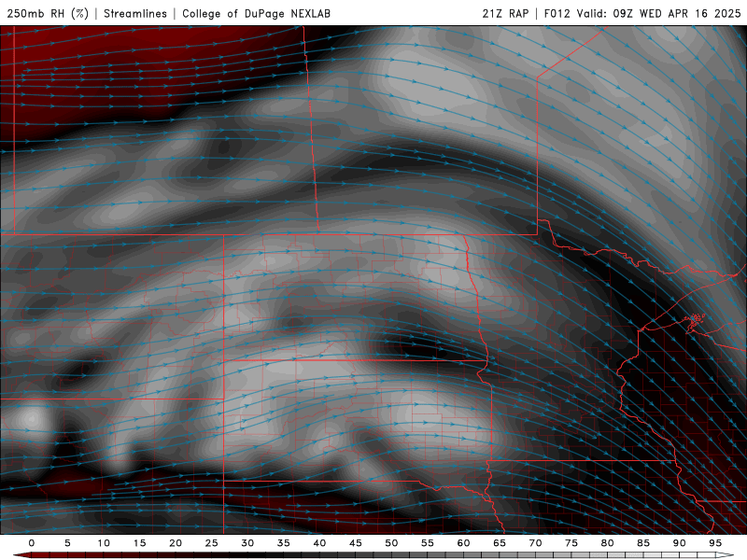The height and width of the screenshot is (560, 747).
Task: Click the 'Streamlines' label in the header
Action: click(x=135, y=13)
